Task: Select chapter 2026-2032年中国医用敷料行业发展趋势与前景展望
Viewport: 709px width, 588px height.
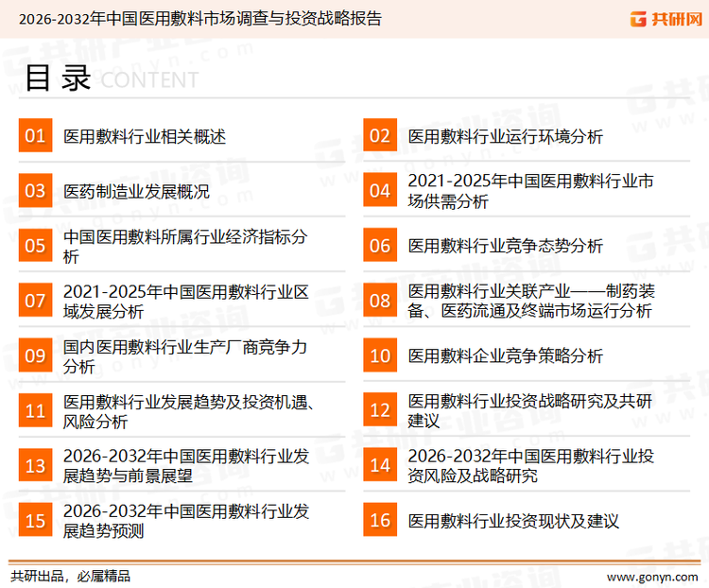Action: (x=186, y=466)
